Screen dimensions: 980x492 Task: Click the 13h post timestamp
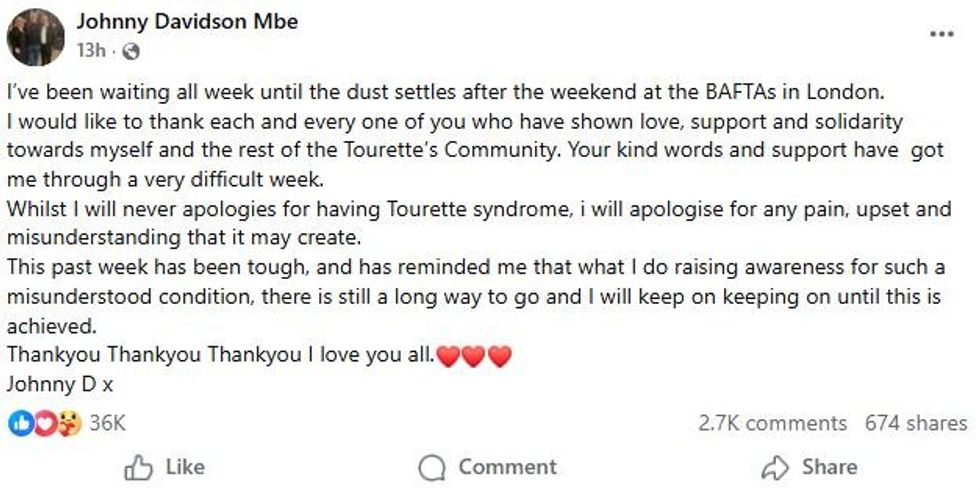[91, 51]
